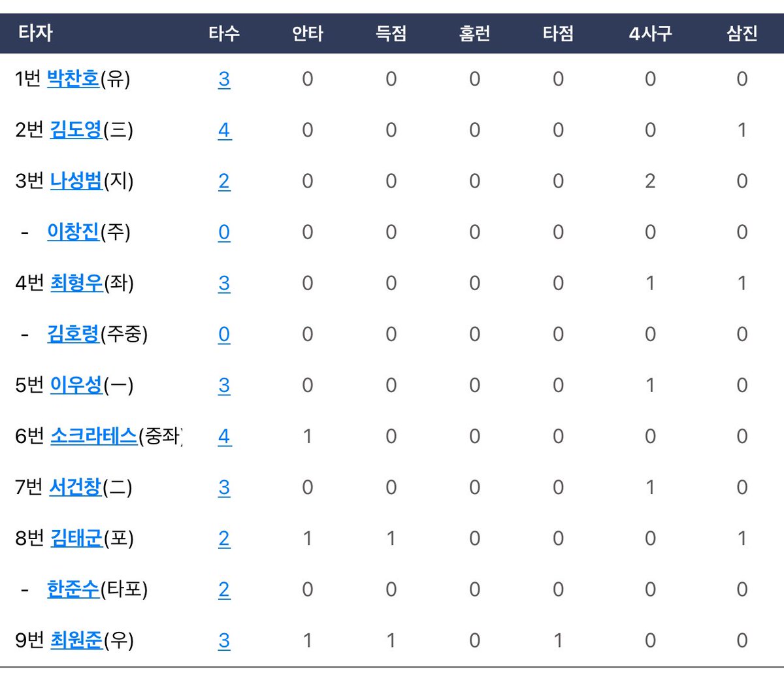Select 김도영's 삼진 value 1
The image size is (784, 677).
click(x=742, y=130)
